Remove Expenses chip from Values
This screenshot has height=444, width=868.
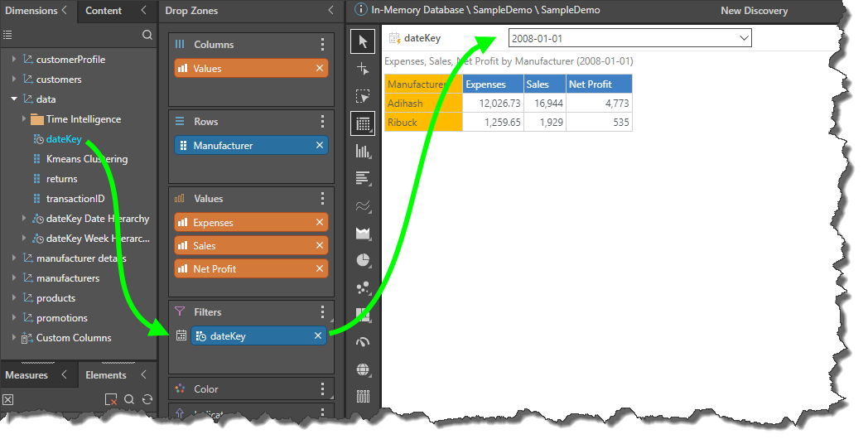(319, 223)
